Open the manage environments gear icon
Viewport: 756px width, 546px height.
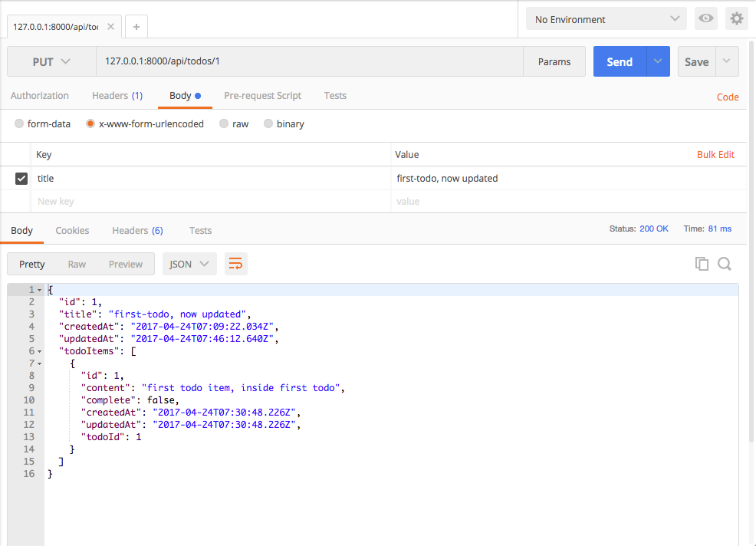click(736, 19)
